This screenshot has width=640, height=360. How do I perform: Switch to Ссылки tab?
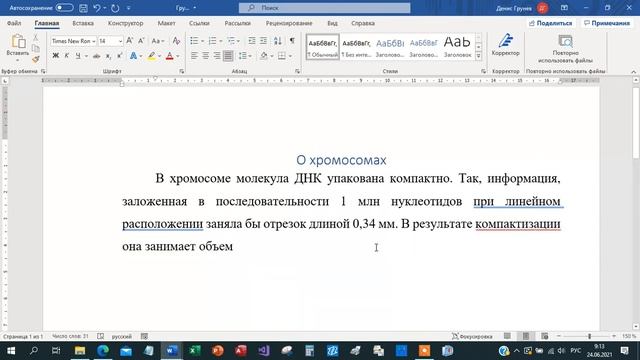tap(199, 23)
